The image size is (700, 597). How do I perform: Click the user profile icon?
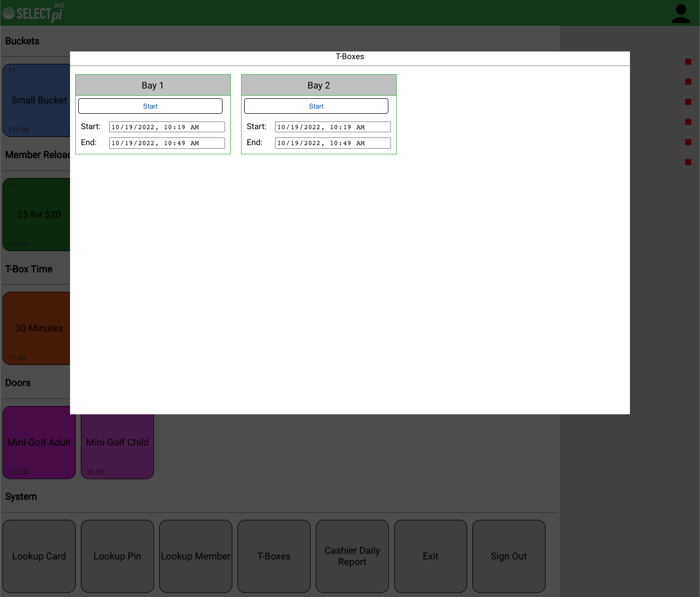click(680, 13)
